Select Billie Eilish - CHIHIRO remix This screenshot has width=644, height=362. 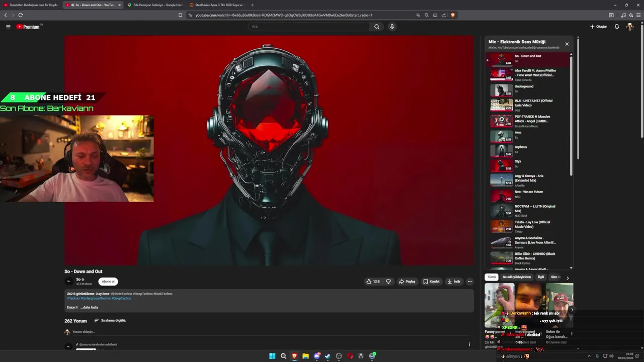click(528, 258)
